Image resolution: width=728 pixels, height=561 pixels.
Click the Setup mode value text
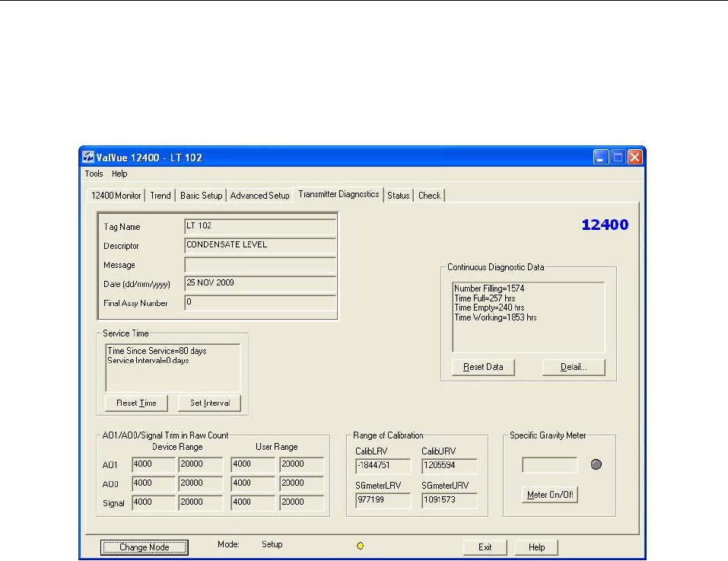coord(272,544)
